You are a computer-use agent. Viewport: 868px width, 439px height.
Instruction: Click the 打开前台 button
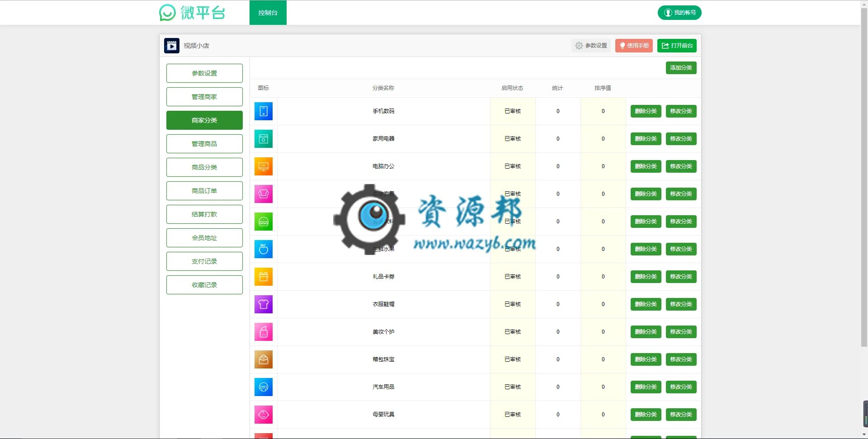tap(677, 46)
